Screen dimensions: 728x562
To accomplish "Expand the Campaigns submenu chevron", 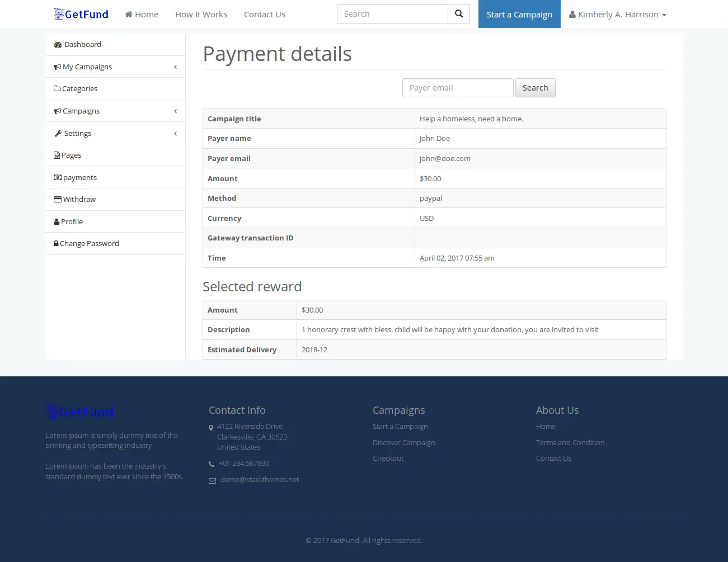I will click(x=176, y=111).
